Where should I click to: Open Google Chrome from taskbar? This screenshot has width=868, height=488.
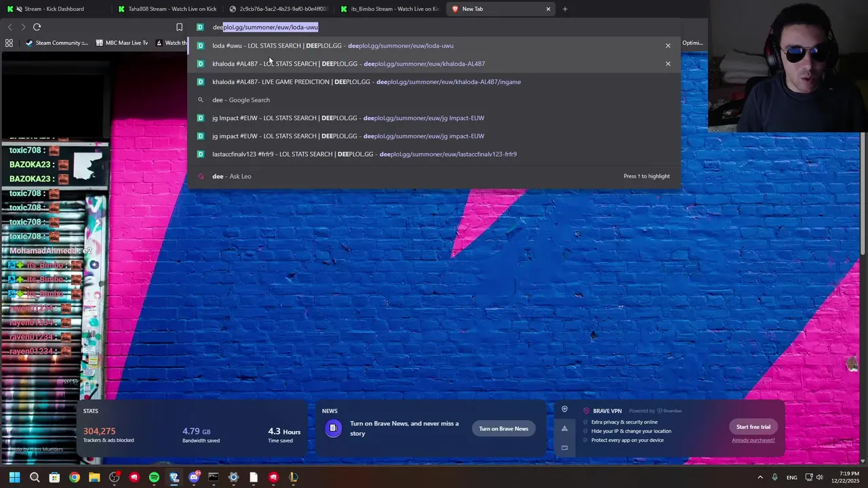[x=75, y=477]
